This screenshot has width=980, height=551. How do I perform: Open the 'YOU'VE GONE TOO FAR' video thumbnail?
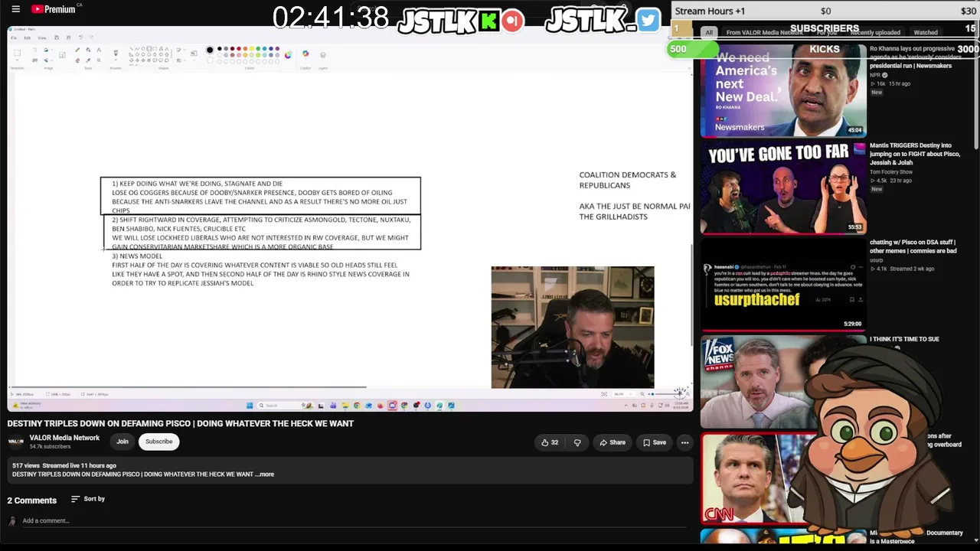[783, 187]
